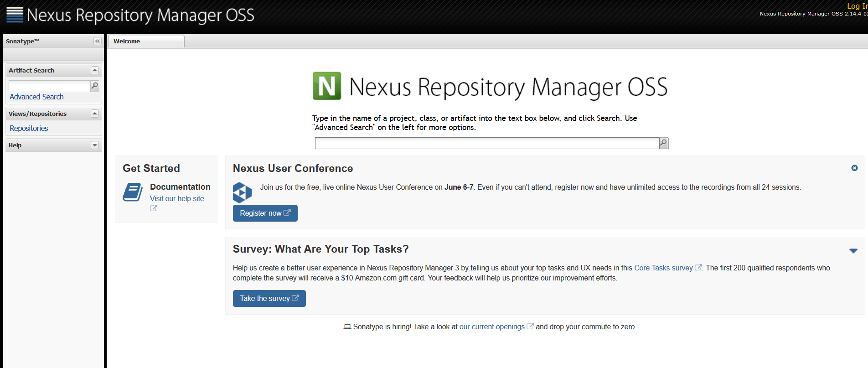Click the Documentation book icon
Image resolution: width=868 pixels, height=368 pixels.
point(133,192)
